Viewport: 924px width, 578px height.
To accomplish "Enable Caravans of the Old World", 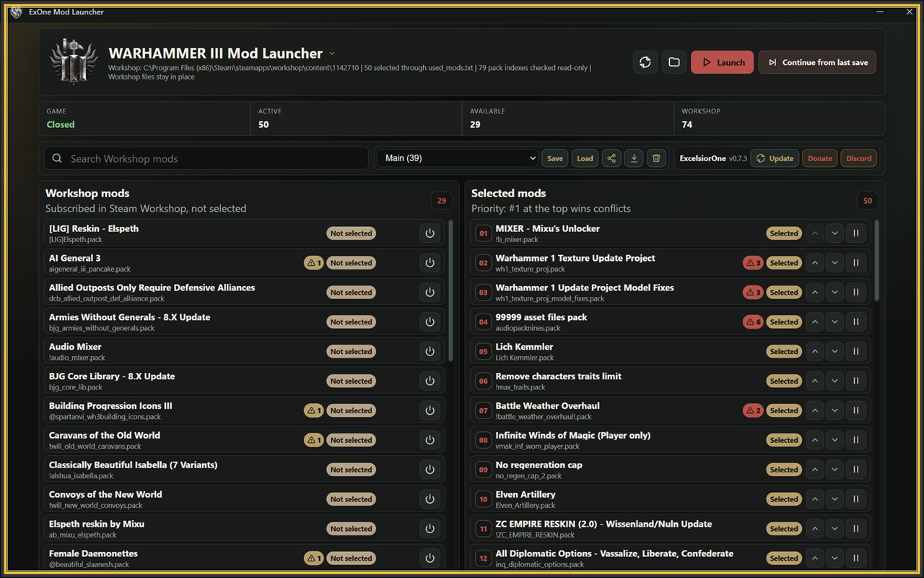I will click(430, 440).
